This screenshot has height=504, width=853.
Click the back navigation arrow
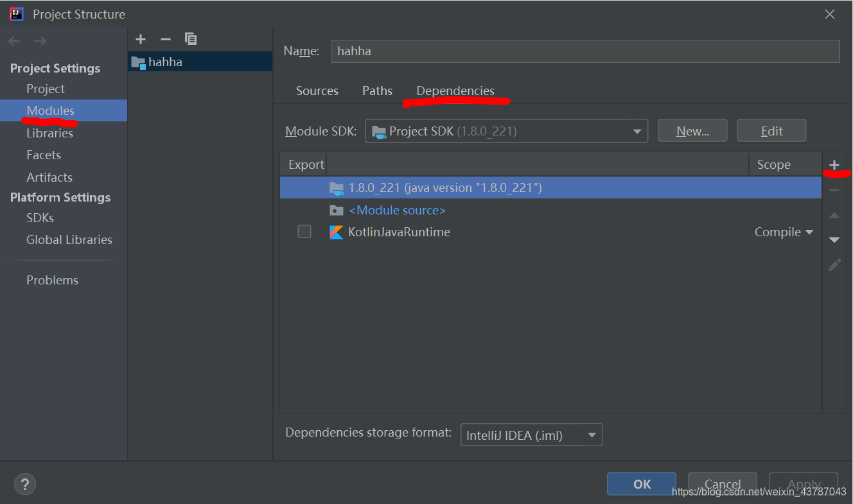pos(14,41)
